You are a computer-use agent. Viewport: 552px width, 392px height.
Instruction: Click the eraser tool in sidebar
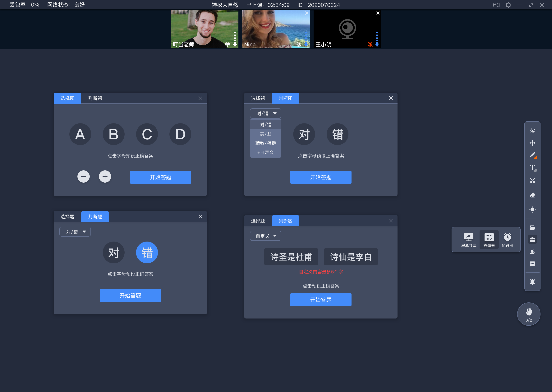pyautogui.click(x=532, y=194)
